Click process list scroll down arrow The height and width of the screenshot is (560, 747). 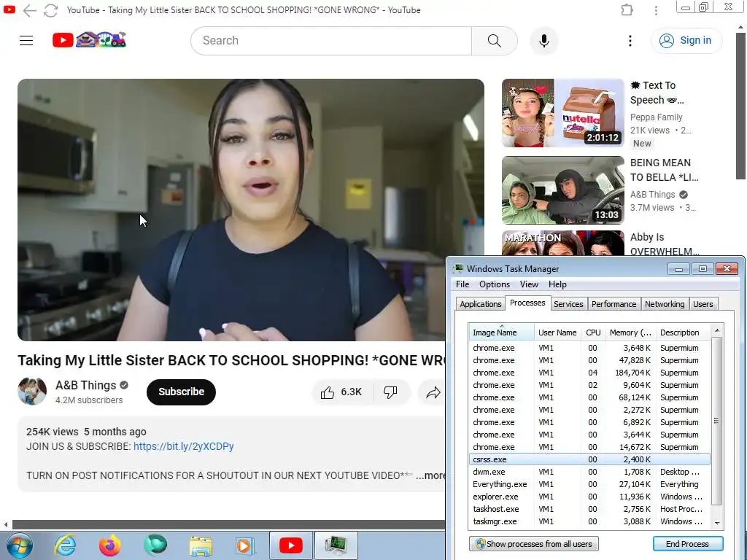(x=717, y=523)
